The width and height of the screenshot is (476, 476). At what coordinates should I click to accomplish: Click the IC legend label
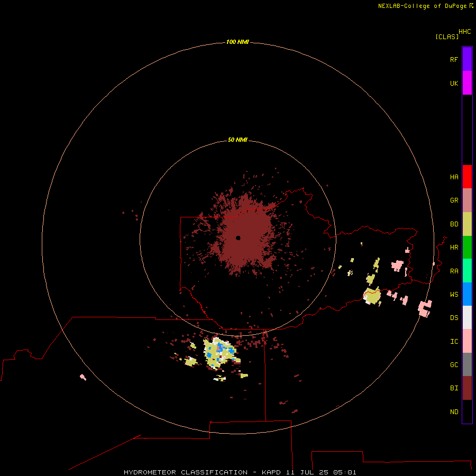pos(454,341)
